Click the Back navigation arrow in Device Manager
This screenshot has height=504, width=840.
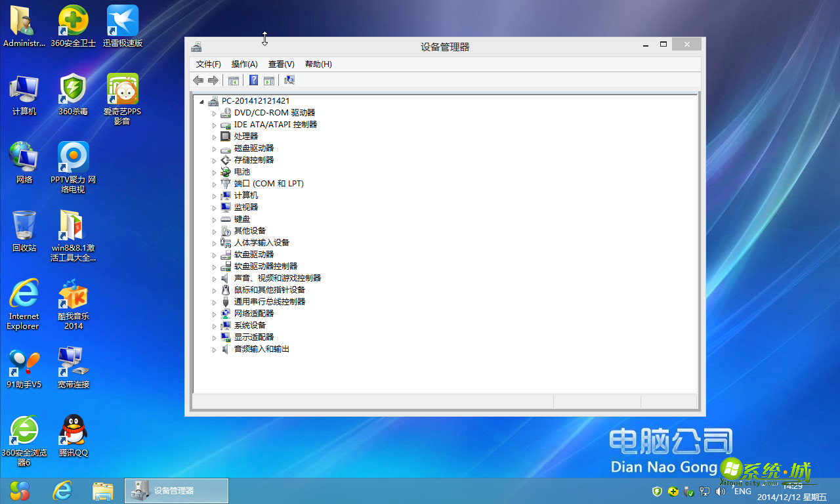(198, 80)
